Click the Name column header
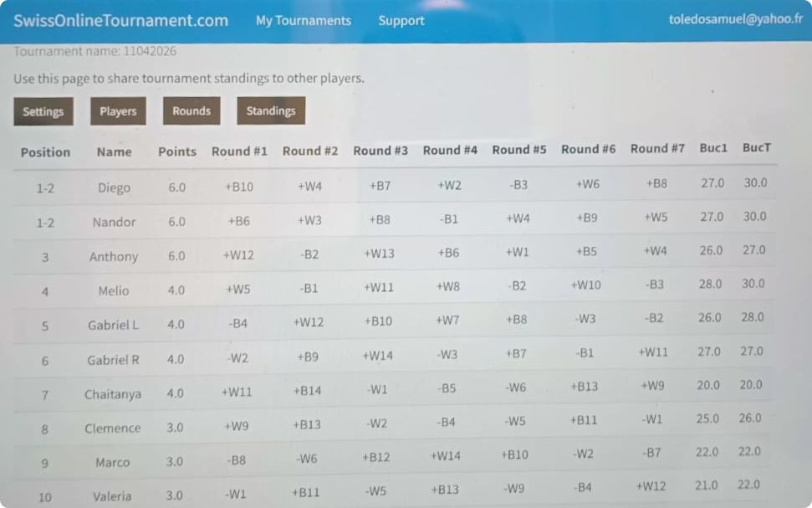The width and height of the screenshot is (812, 508). [x=115, y=152]
